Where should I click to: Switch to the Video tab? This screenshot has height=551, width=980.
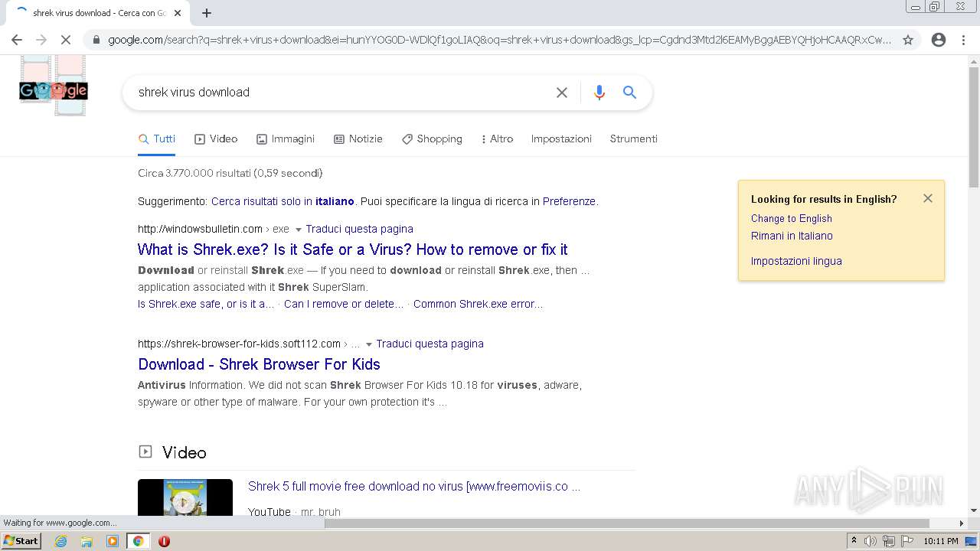coord(216,139)
